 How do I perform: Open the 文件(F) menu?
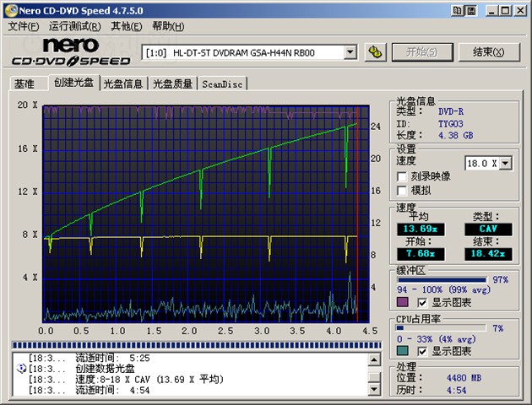click(x=23, y=26)
